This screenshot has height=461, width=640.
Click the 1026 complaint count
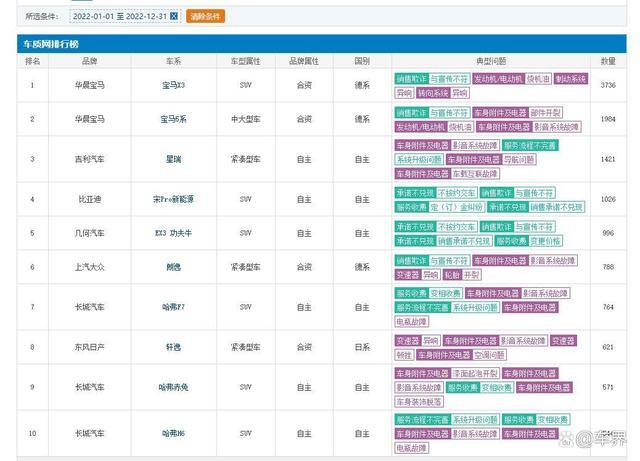pos(608,199)
